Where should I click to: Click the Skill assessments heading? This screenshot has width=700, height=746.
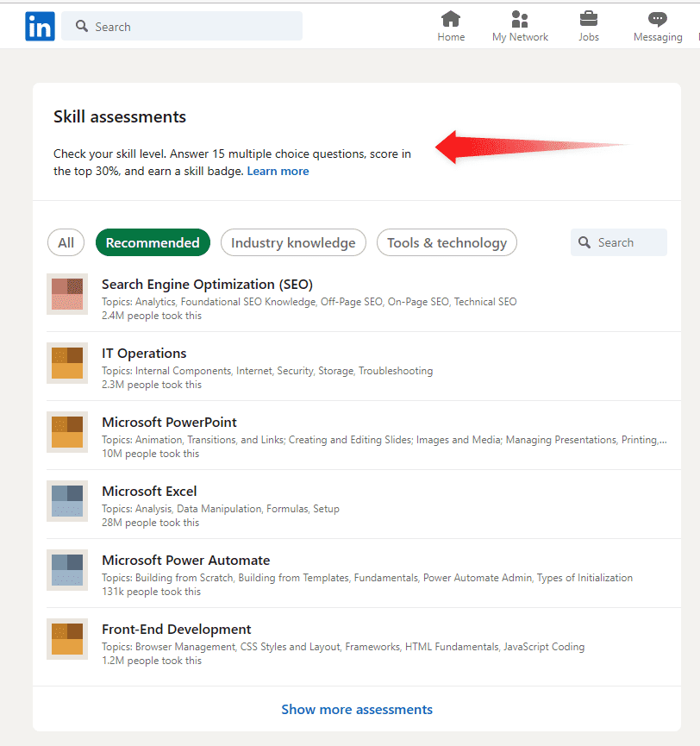[x=119, y=117]
